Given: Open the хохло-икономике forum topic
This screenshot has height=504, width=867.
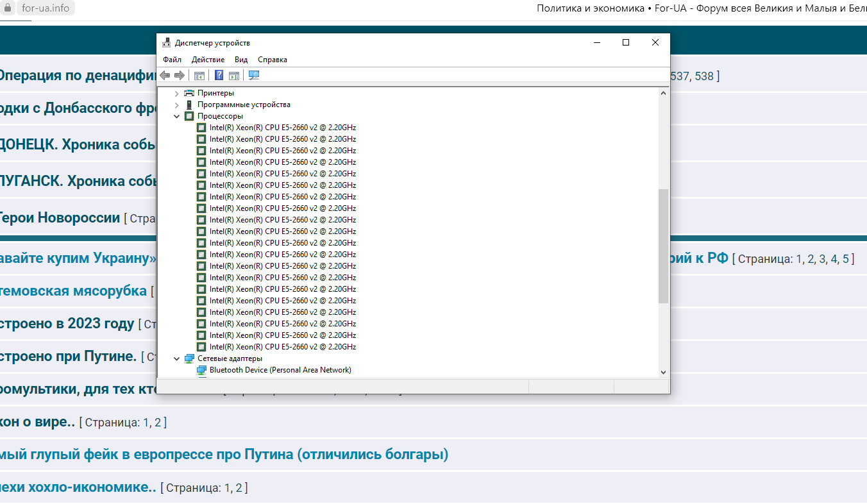Looking at the screenshot, I should click(x=78, y=487).
